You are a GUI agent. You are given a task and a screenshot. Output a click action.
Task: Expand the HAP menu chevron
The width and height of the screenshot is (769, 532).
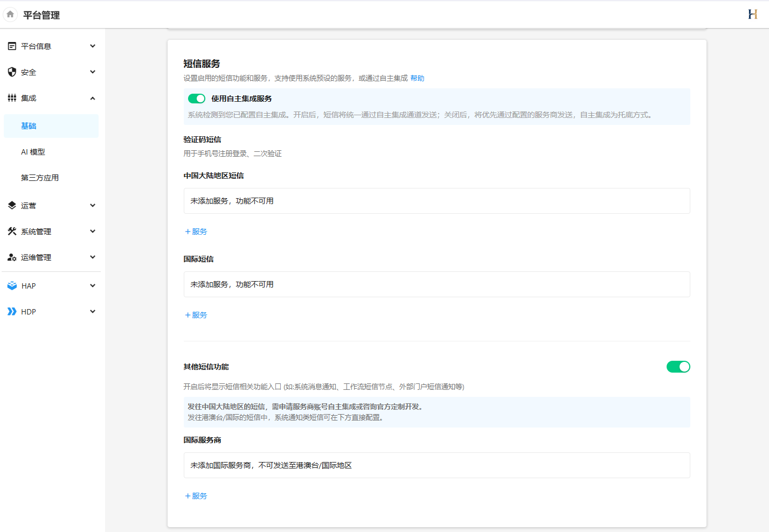pyautogui.click(x=93, y=286)
